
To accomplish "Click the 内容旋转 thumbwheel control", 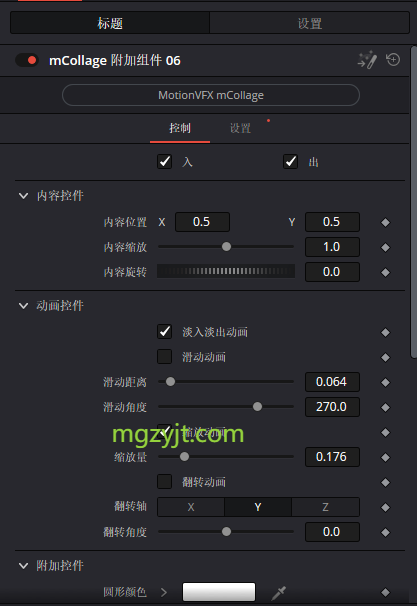I will [x=226, y=271].
